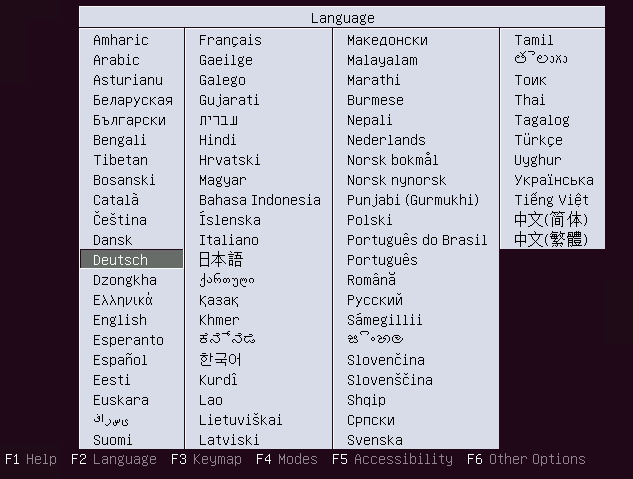The image size is (633, 479).
Task: Select 日本語 Japanese language option
Action: coord(221,260)
